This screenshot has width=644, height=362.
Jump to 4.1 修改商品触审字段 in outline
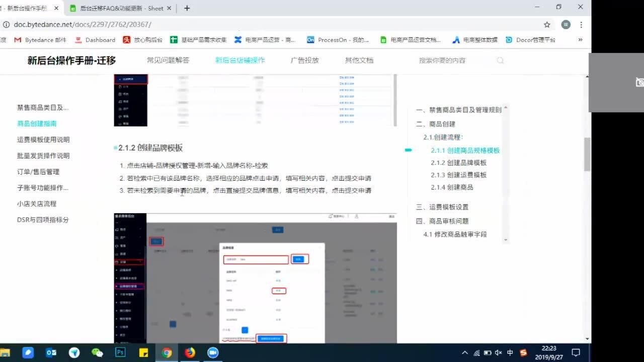click(455, 234)
